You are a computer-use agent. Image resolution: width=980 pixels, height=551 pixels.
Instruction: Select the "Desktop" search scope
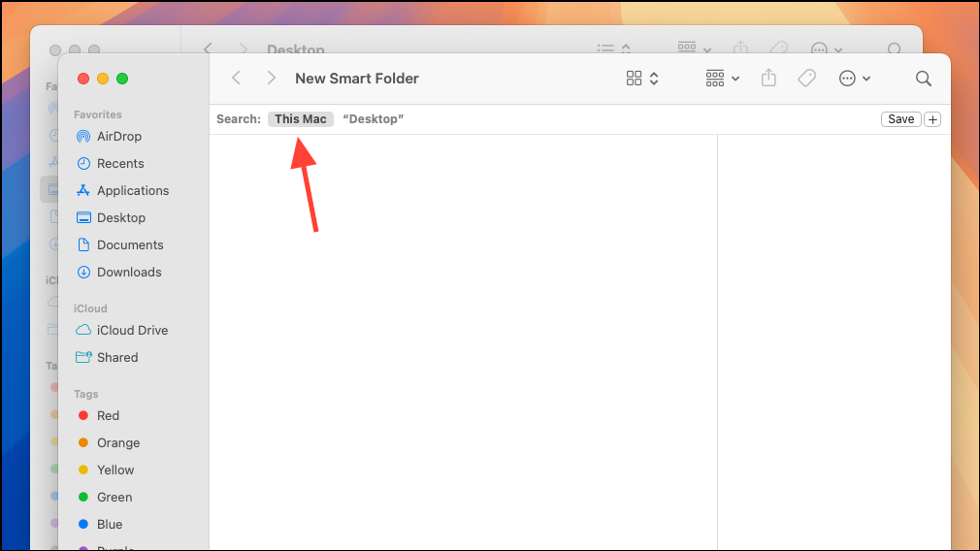[374, 118]
